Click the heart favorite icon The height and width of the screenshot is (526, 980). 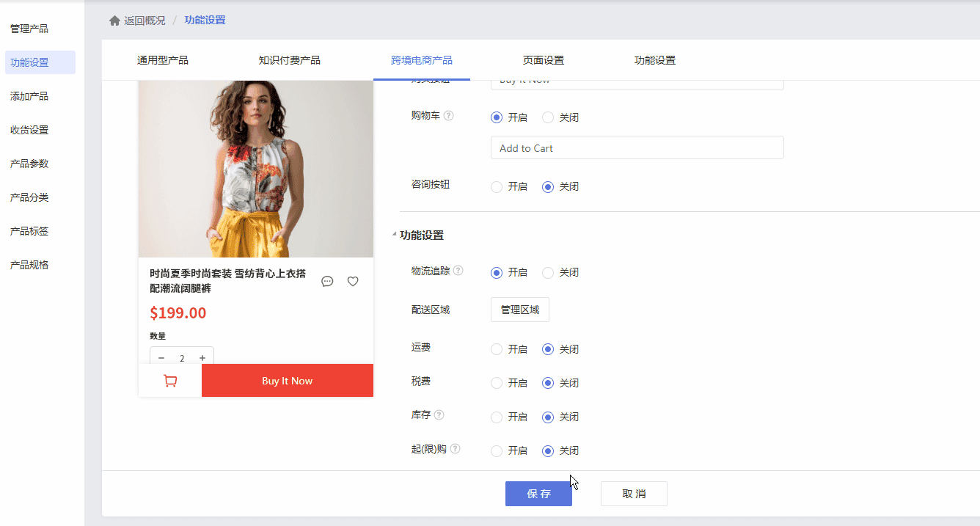353,281
